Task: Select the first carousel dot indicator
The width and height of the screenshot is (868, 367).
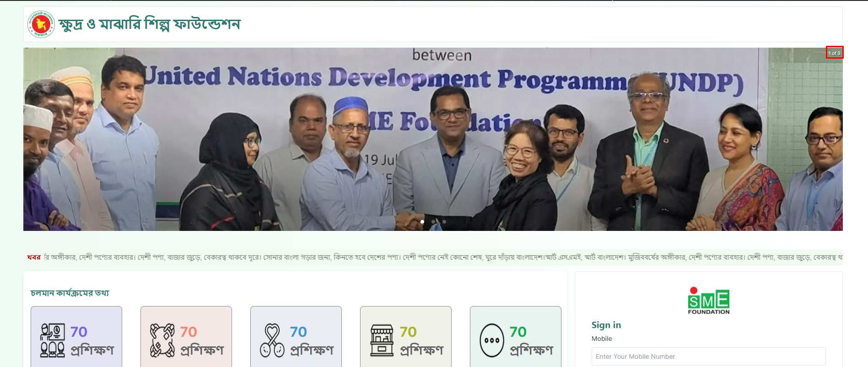Action: pos(422,222)
